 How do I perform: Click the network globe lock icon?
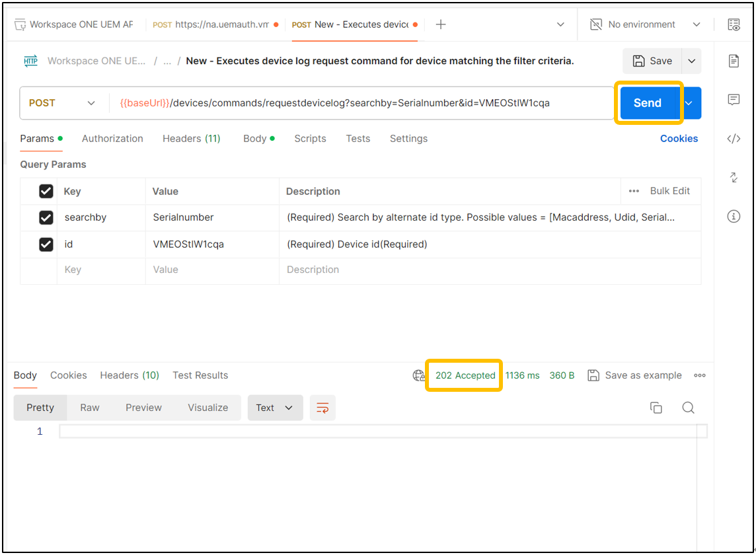coord(418,375)
